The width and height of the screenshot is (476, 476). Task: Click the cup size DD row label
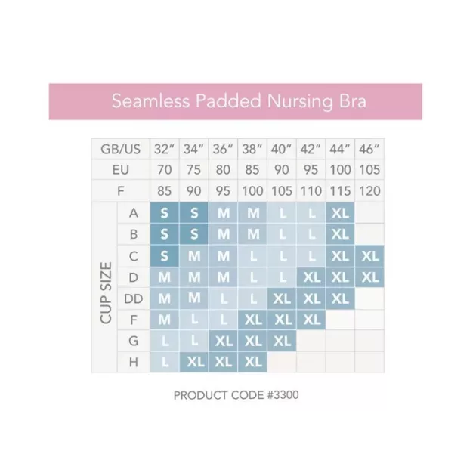point(134,298)
